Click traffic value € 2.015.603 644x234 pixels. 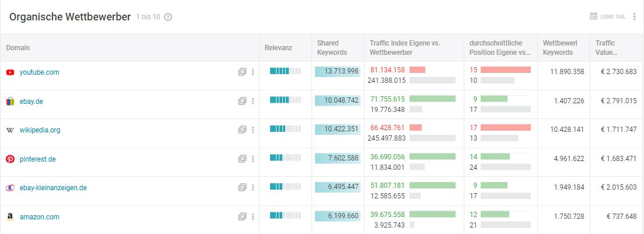[x=618, y=188]
